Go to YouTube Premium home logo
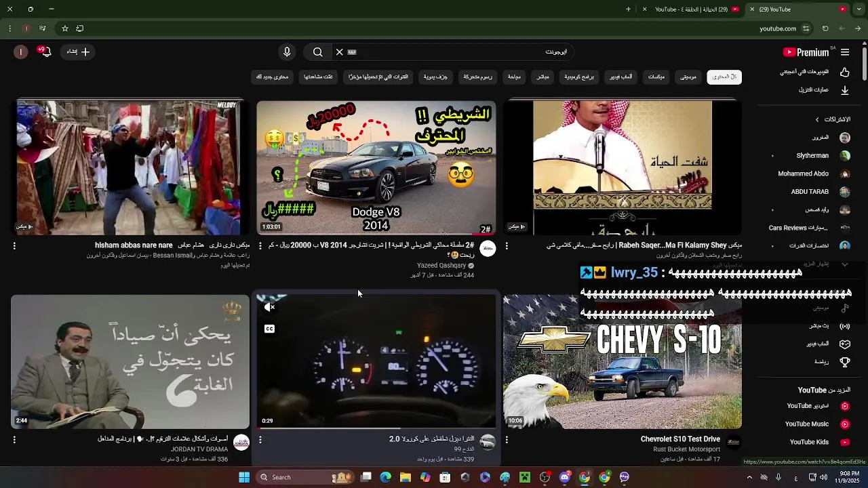The width and height of the screenshot is (868, 488). point(806,52)
